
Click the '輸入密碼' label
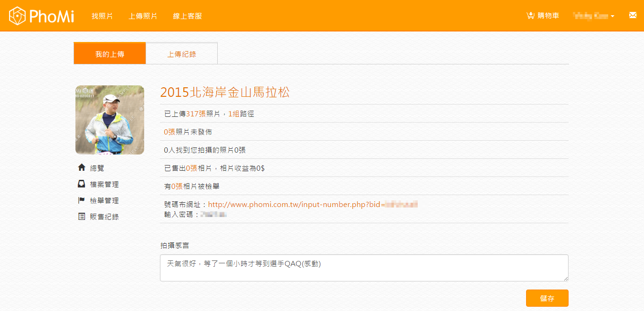(182, 214)
